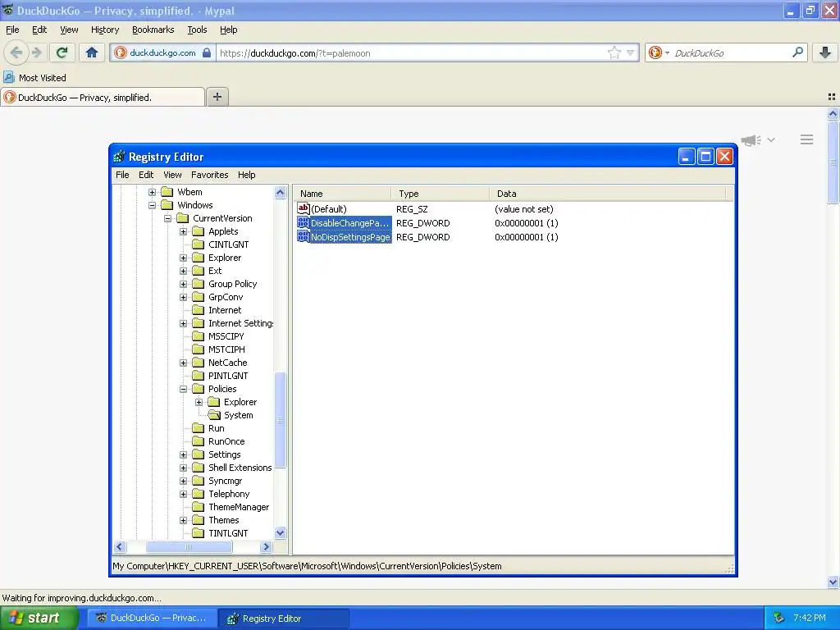This screenshot has height=630, width=840.
Task: Reload the page with refresh icon
Action: pos(62,52)
